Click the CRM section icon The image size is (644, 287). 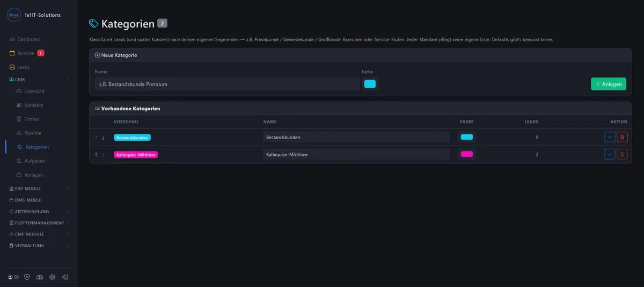[x=11, y=80]
